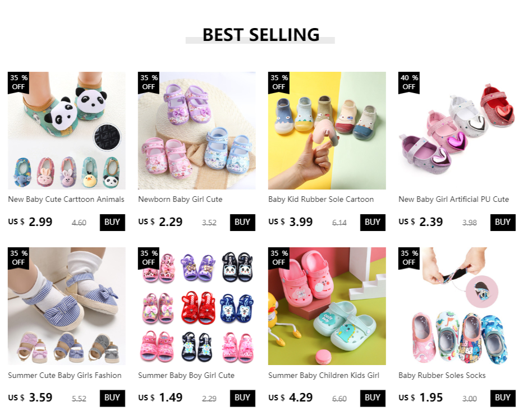Image resolution: width=523 pixels, height=420 pixels.
Task: Open the Summer Cute Baby Girls Fashion link
Action: 65,375
